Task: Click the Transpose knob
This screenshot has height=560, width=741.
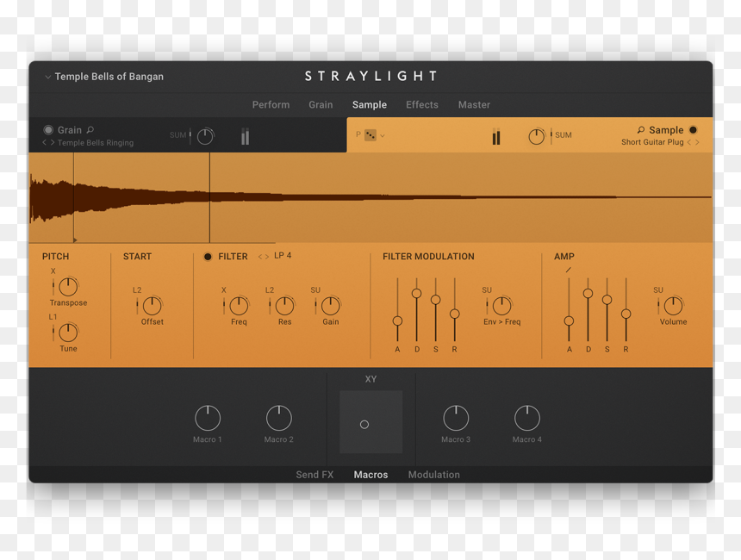Action: [x=68, y=286]
